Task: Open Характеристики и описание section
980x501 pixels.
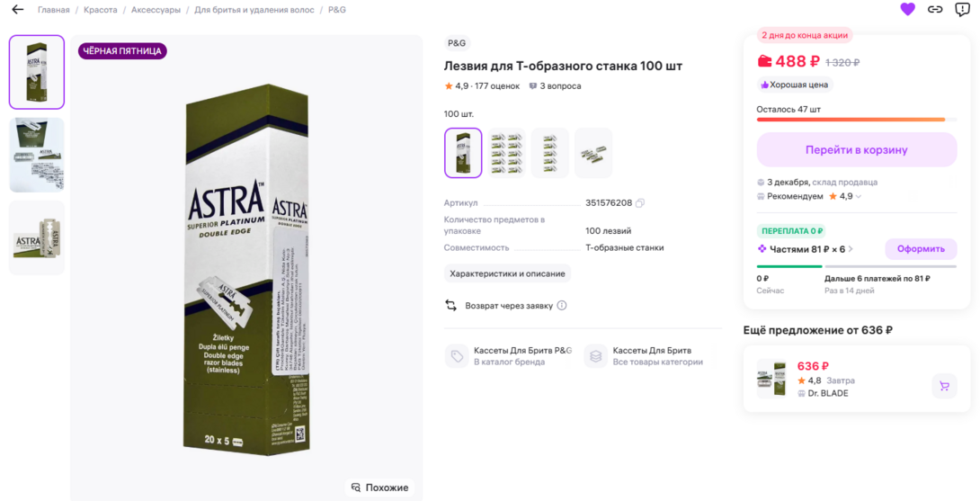Action: (x=507, y=273)
